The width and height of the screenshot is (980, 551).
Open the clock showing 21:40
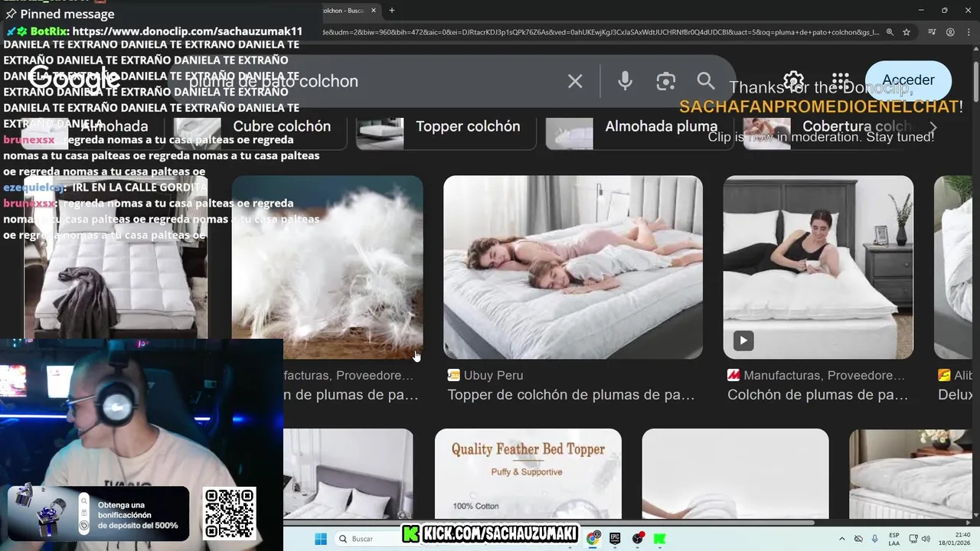(x=955, y=539)
